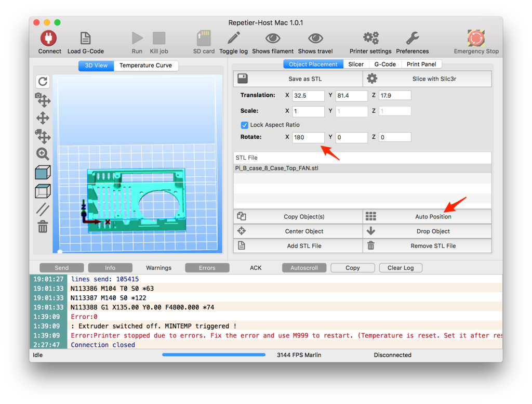This screenshot has height=404, width=532.
Task: Click the 'STL File' list header
Action: click(362, 158)
